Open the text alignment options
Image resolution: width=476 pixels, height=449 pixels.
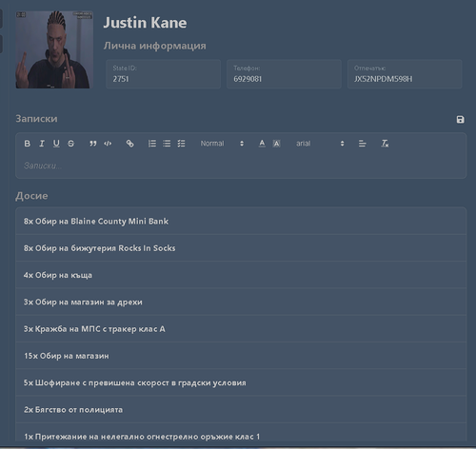click(362, 144)
